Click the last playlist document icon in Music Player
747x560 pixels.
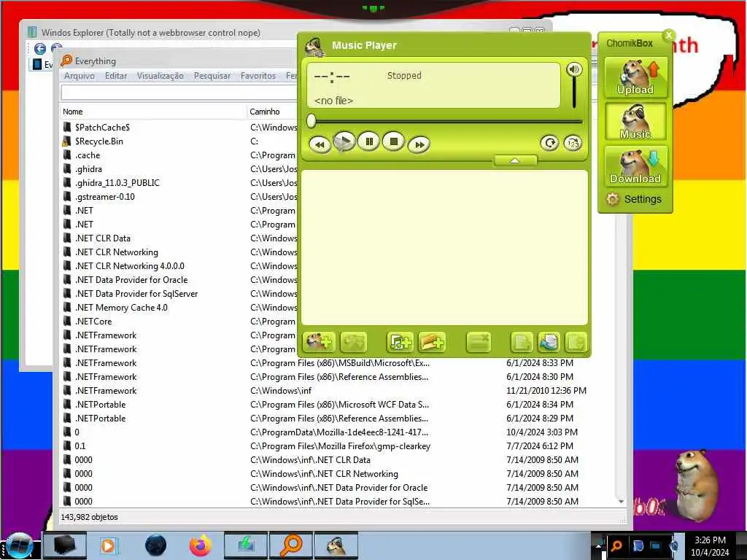point(576,341)
